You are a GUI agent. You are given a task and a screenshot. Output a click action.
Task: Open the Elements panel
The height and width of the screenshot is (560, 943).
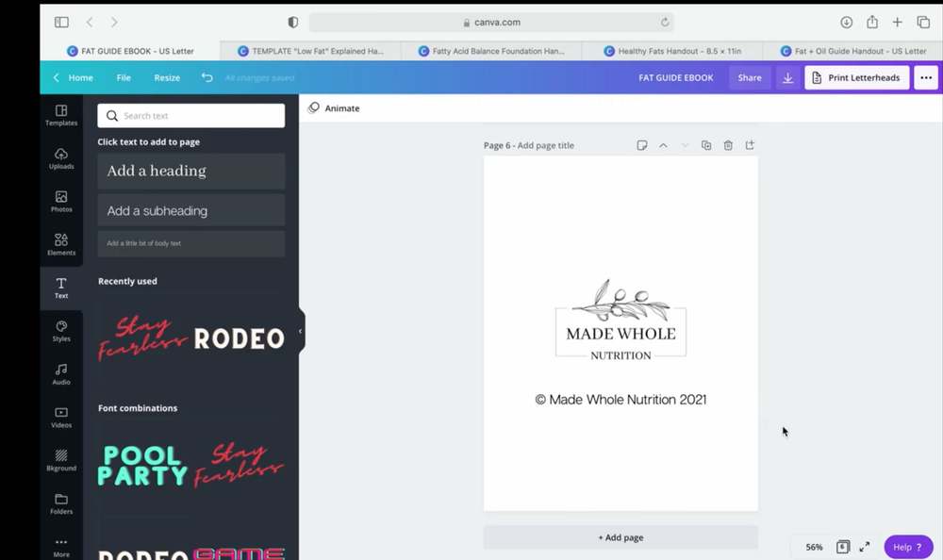60,244
